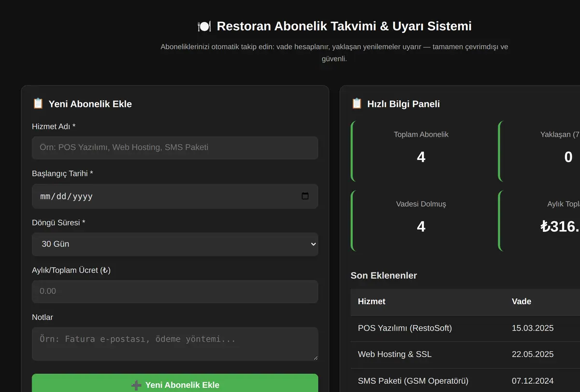Viewport: 580px width, 392px height.
Task: Click the Aylık Toplam stat card
Action: coord(539,220)
